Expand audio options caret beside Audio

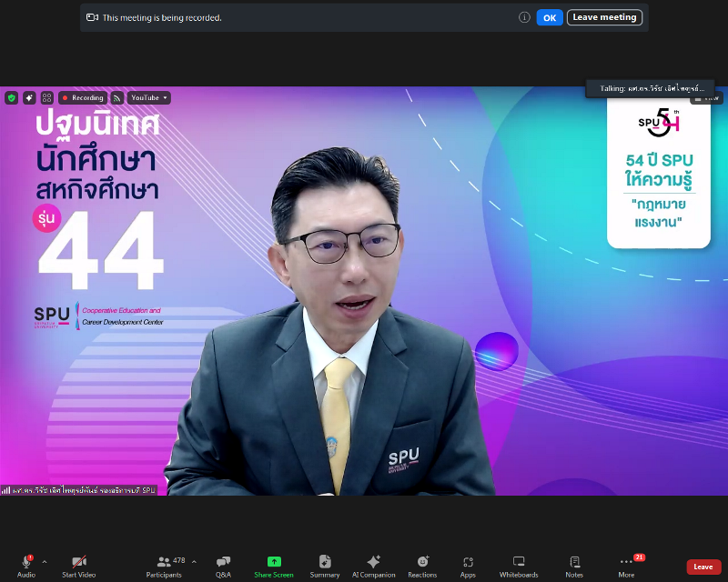pos(45,562)
